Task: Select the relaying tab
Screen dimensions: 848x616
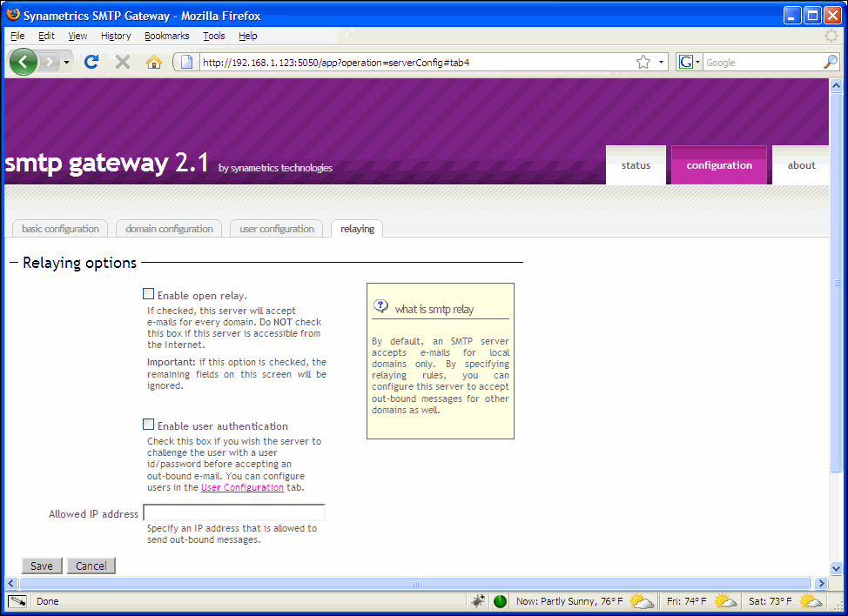Action: point(357,229)
